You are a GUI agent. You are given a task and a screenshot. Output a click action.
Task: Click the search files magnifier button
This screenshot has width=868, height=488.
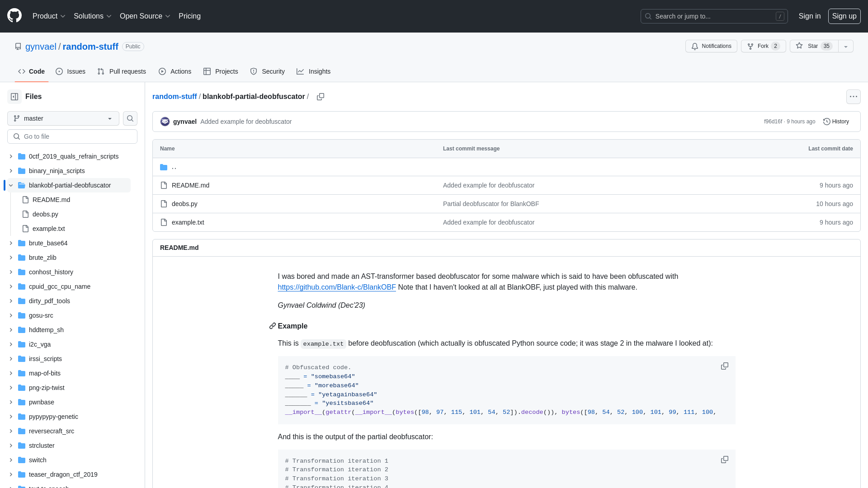pos(130,118)
